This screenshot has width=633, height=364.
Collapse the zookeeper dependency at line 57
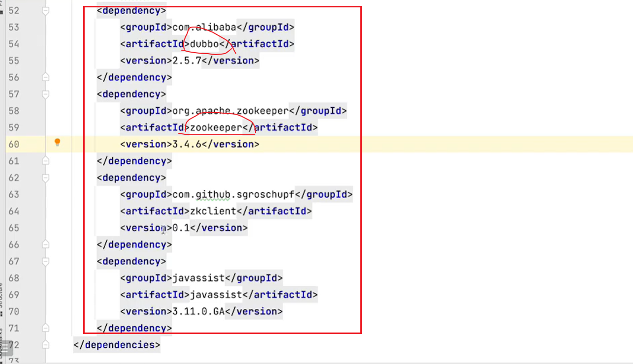click(x=45, y=94)
